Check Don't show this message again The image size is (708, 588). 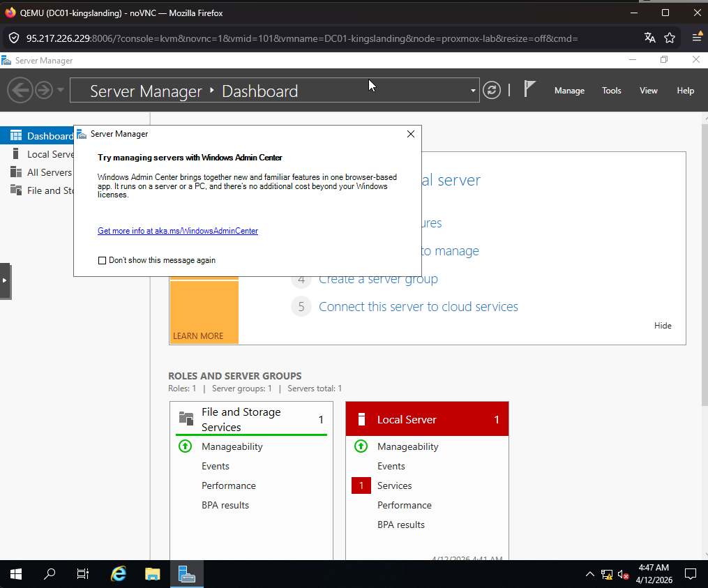(x=102, y=260)
